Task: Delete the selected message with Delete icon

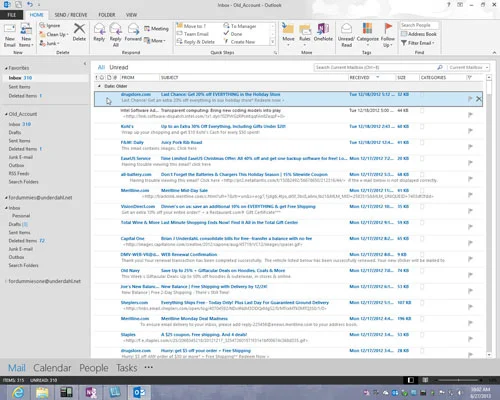Action: click(79, 32)
